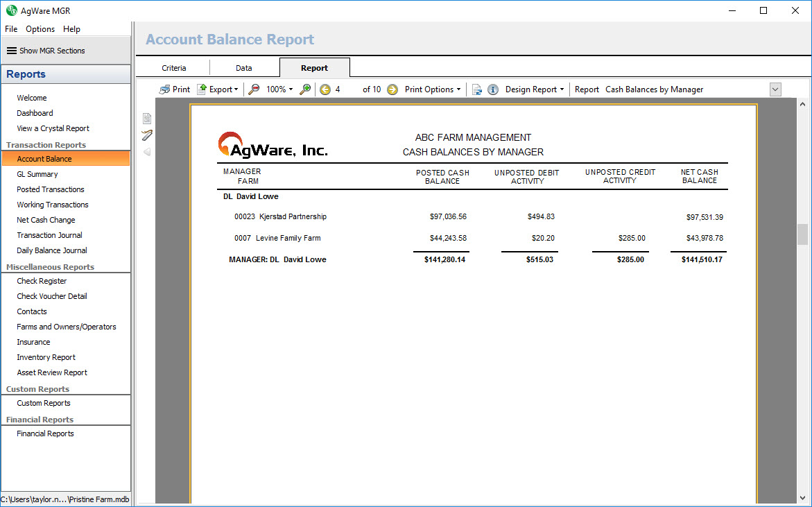Switch to the Criteria tab
Image resolution: width=812 pixels, height=507 pixels.
pos(174,68)
